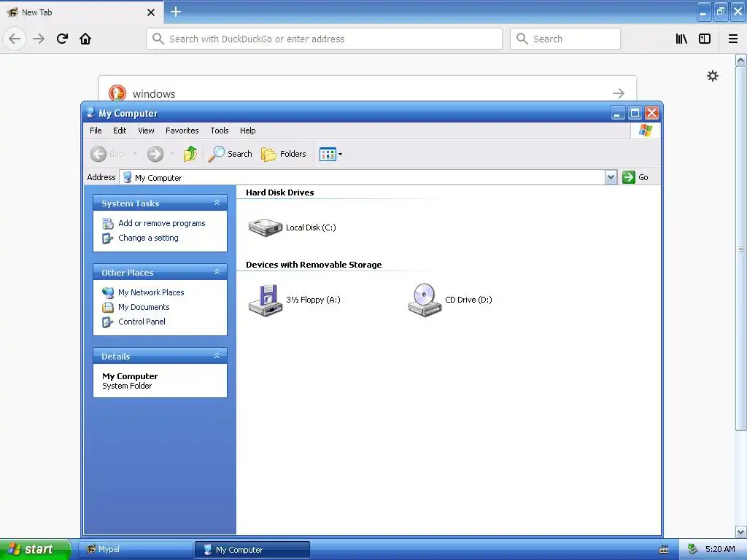The height and width of the screenshot is (560, 747).
Task: Go to browser Home page
Action: click(85, 39)
